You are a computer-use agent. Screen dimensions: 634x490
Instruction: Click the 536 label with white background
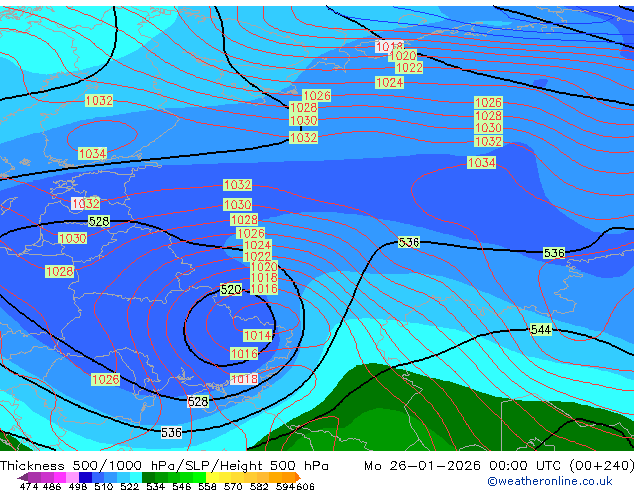pyautogui.click(x=171, y=433)
